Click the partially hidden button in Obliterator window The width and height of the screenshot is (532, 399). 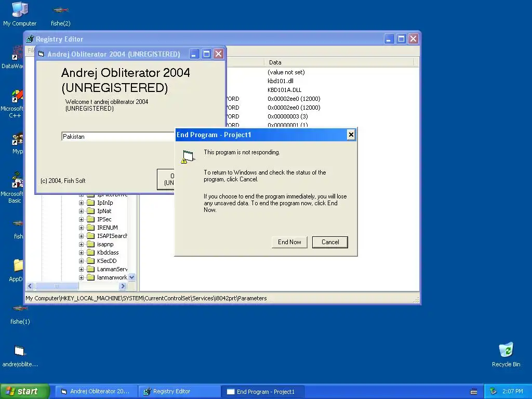click(166, 179)
